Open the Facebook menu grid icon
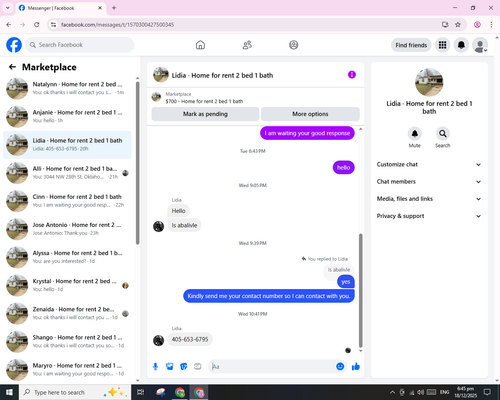 pyautogui.click(x=442, y=45)
